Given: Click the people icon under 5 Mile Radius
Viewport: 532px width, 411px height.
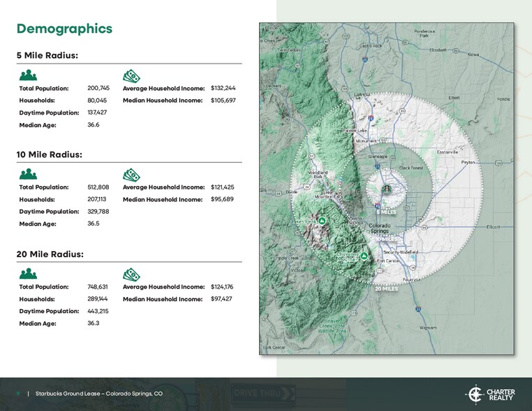Looking at the screenshot, I should (28, 75).
